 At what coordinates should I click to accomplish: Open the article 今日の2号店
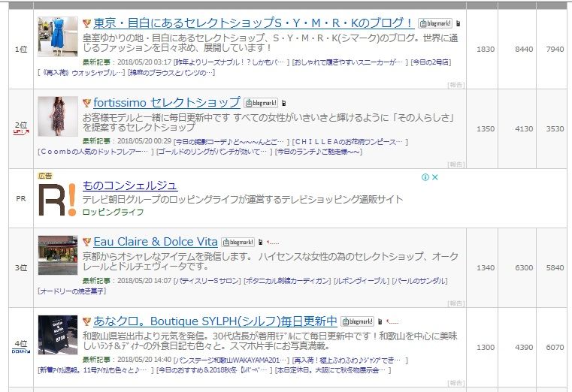tap(431, 62)
